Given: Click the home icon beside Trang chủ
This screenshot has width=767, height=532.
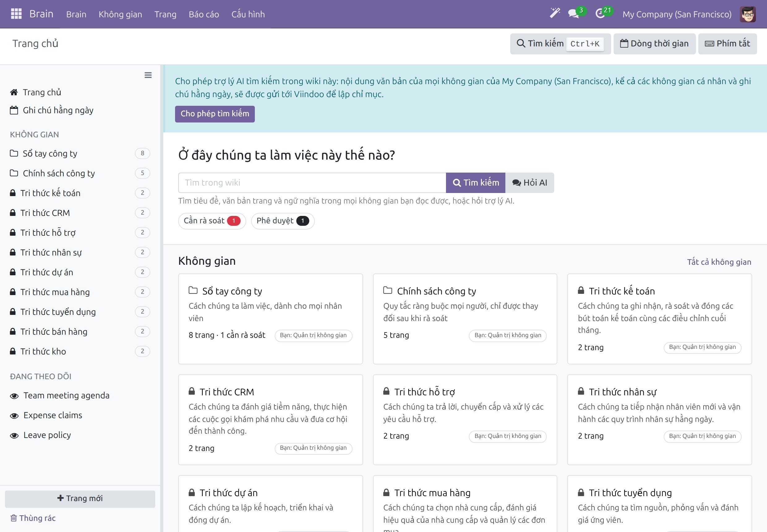Looking at the screenshot, I should [14, 92].
